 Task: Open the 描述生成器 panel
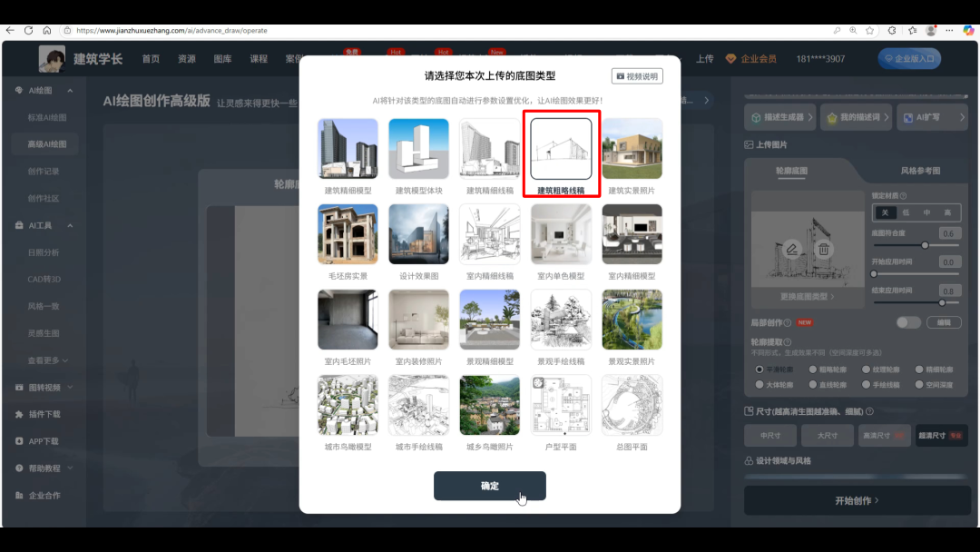click(780, 117)
